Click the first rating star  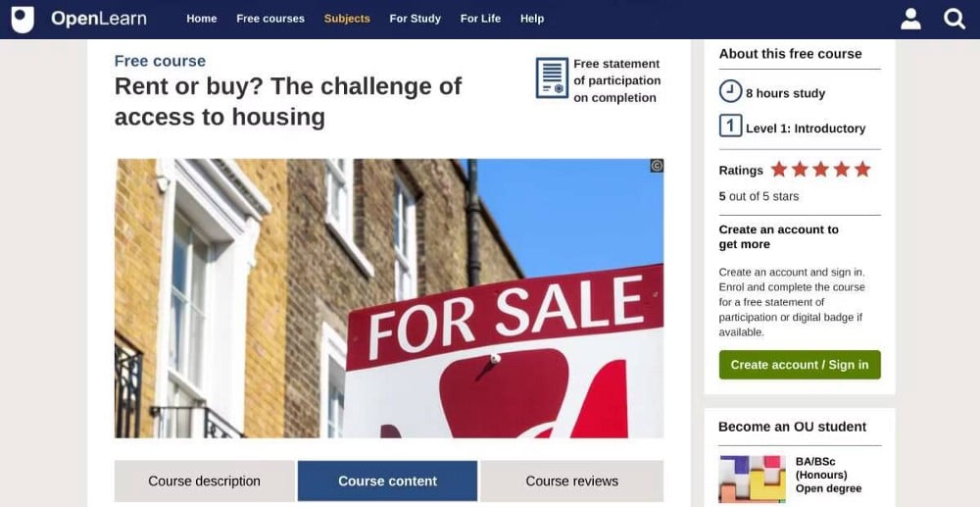[779, 170]
